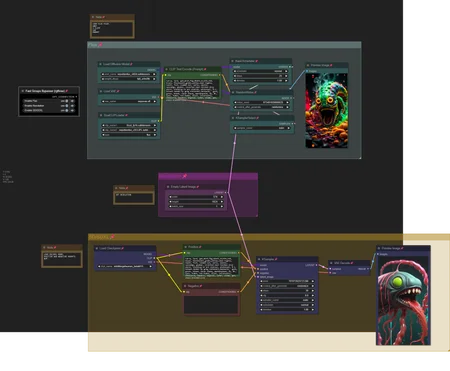
Task: Click the pin icon on Empty Latent Image node
Action: [x=198, y=187]
